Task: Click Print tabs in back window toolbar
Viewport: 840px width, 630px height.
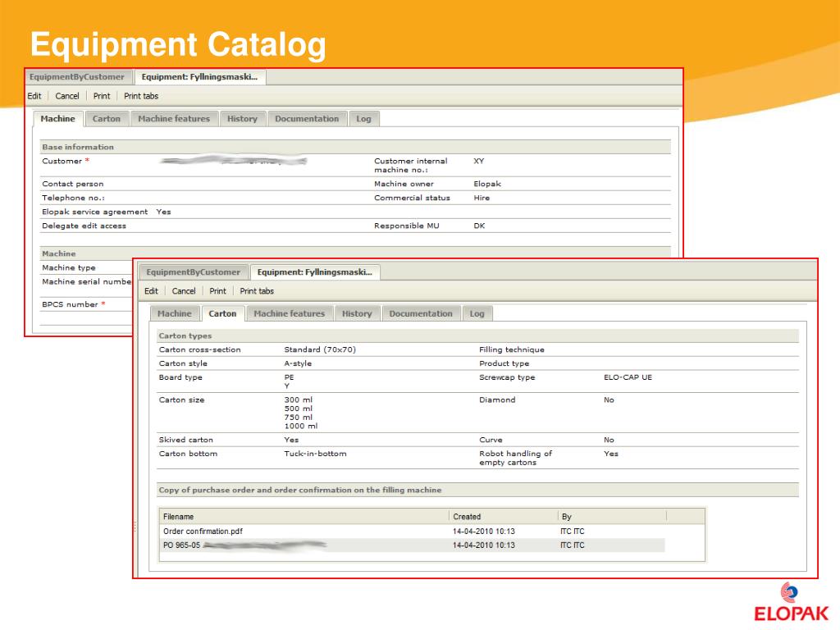Action: coord(141,96)
